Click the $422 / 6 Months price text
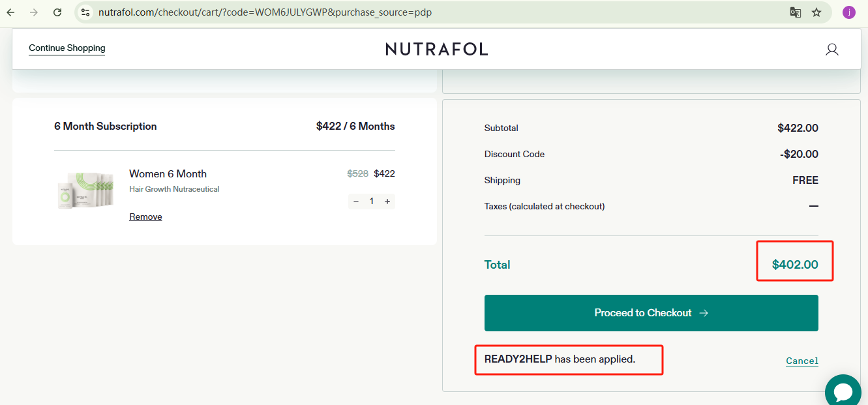The image size is (868, 405). pyautogui.click(x=355, y=126)
